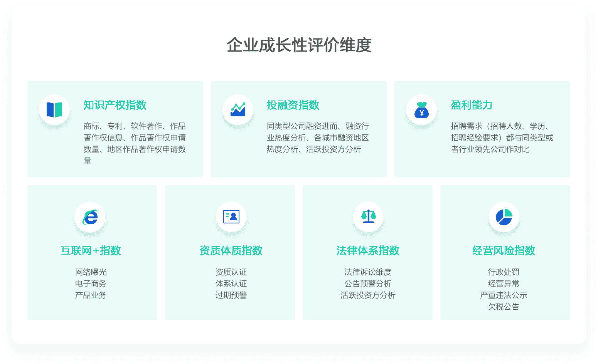Click the description starting 同类型公司融资进而
Screen dimensions: 598x364
[318, 138]
